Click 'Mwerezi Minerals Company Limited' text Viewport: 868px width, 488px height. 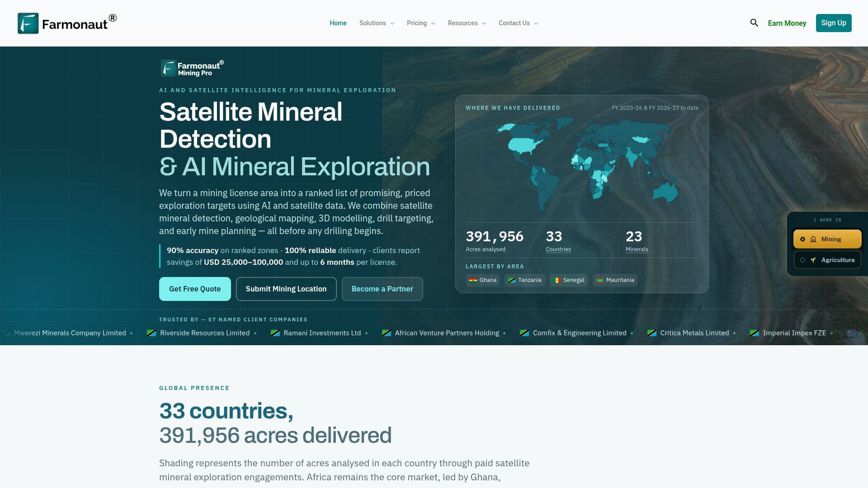pos(70,333)
